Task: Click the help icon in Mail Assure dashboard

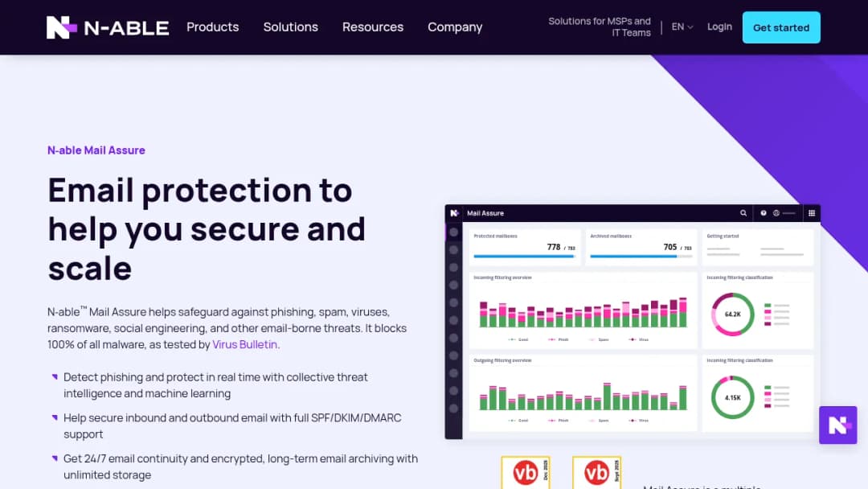Action: [x=764, y=213]
